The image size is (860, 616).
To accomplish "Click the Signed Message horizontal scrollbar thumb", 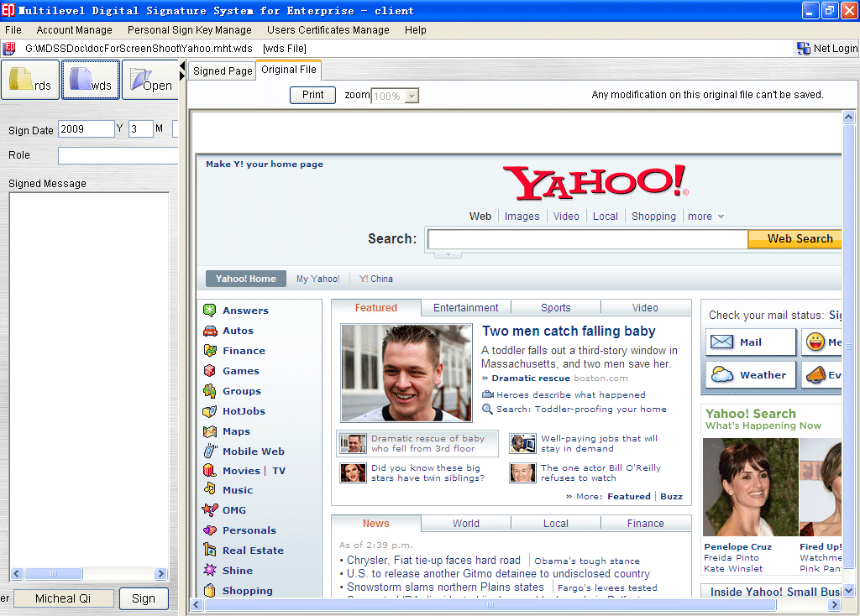I will click(x=54, y=574).
